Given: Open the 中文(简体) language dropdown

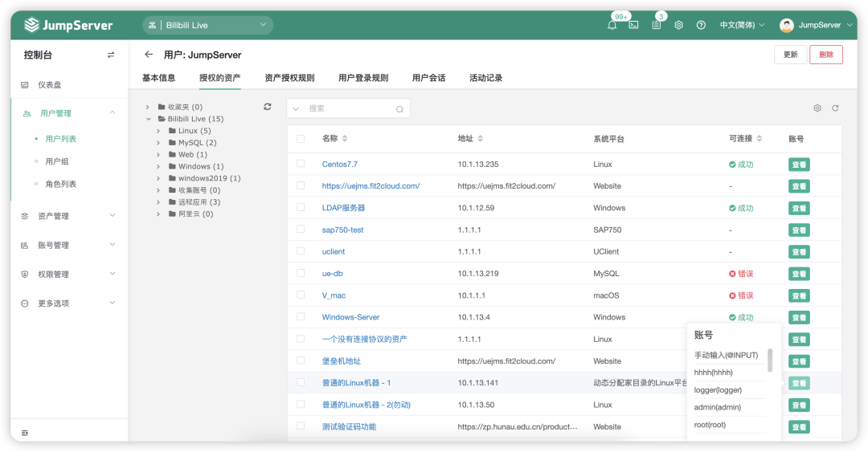Looking at the screenshot, I should tap(742, 26).
